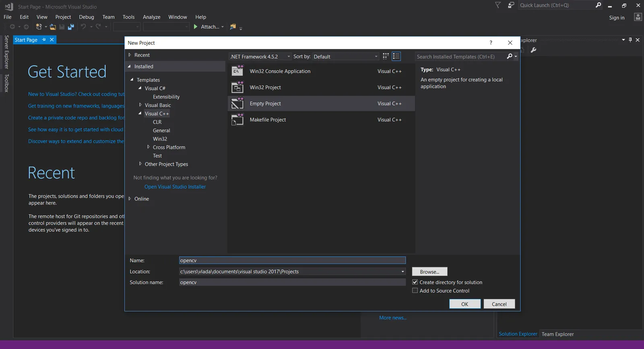Open the Attach button dropdown arrow
Image resolution: width=644 pixels, height=349 pixels.
pyautogui.click(x=223, y=27)
